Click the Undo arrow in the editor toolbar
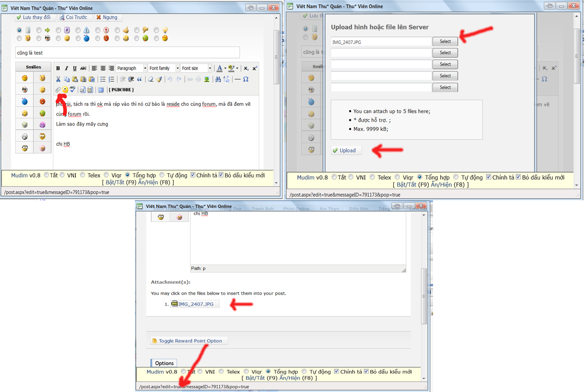 (x=170, y=79)
